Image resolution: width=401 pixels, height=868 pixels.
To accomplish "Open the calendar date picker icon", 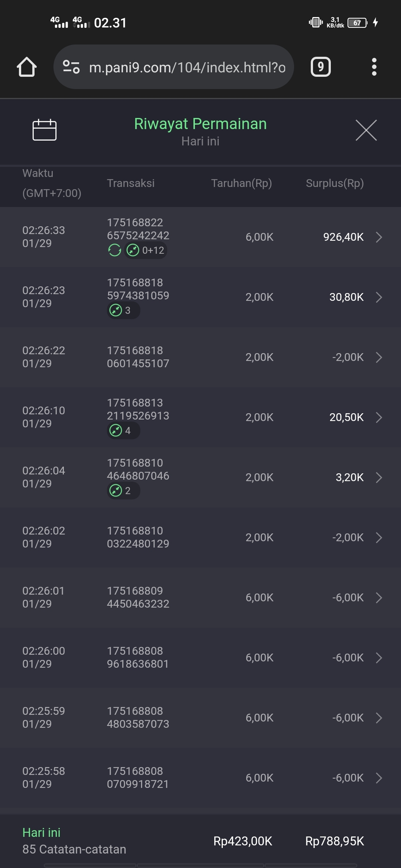I will coord(45,130).
